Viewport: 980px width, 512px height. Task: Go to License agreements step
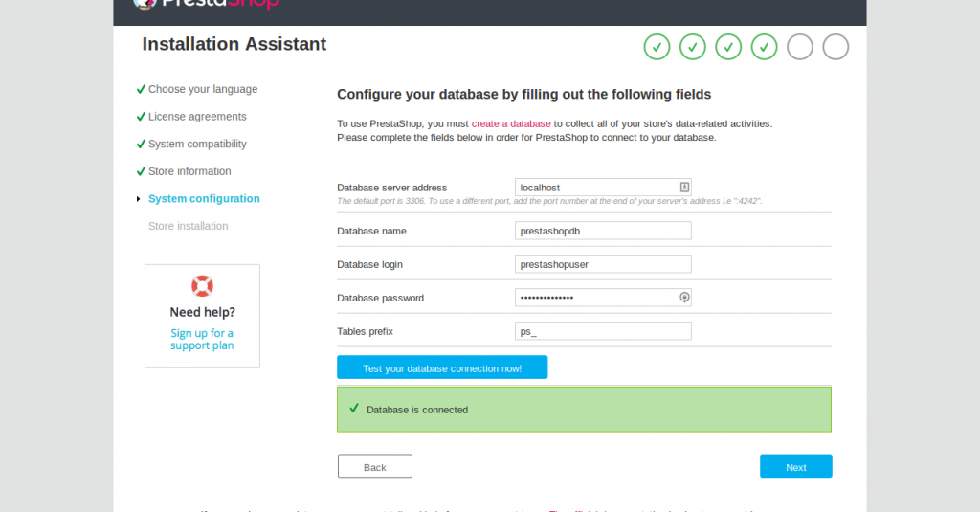197,117
